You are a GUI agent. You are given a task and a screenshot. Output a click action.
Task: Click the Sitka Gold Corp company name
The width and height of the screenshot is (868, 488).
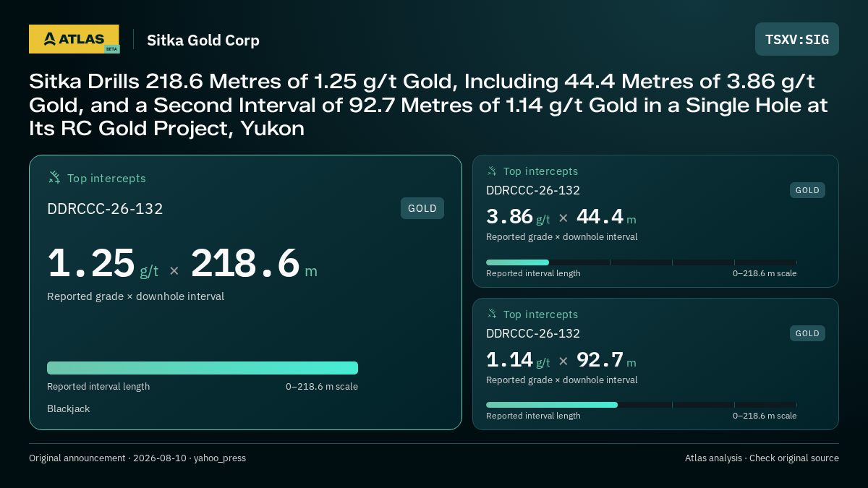(x=203, y=40)
